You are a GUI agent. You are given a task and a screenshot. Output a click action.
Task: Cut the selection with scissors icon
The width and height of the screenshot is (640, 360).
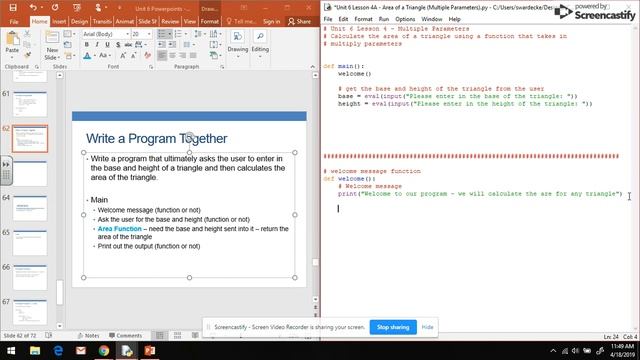click(27, 34)
